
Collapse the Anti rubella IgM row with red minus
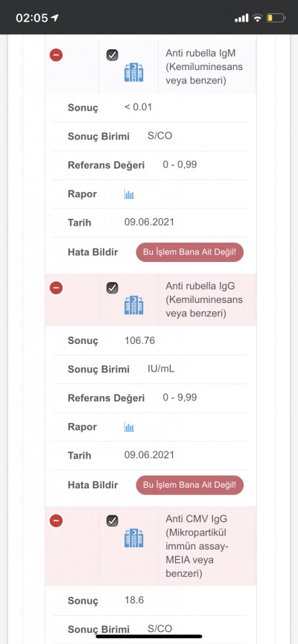(57, 55)
